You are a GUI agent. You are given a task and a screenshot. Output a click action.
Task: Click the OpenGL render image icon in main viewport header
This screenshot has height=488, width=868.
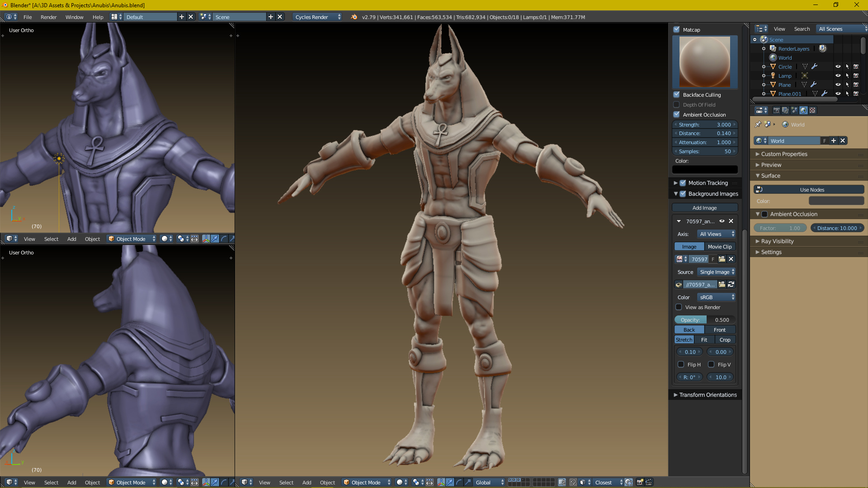tap(640, 482)
